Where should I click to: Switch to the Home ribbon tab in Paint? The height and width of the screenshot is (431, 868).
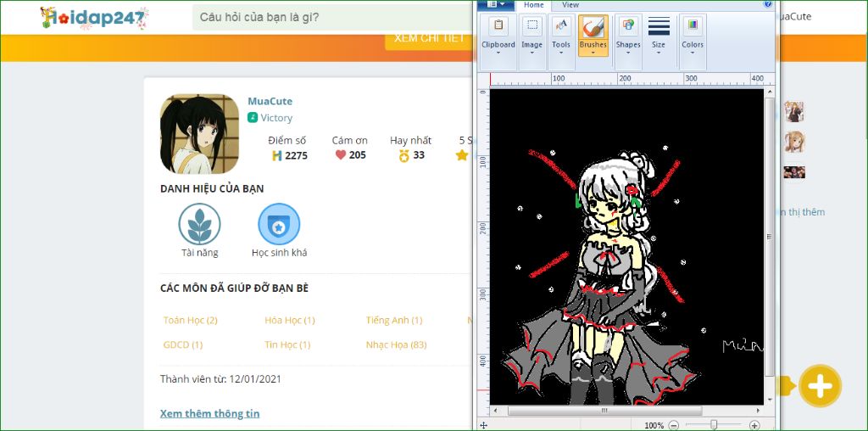point(534,4)
